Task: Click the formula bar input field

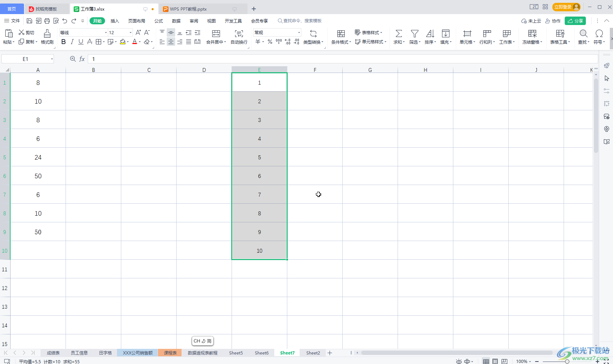Action: 343,59
